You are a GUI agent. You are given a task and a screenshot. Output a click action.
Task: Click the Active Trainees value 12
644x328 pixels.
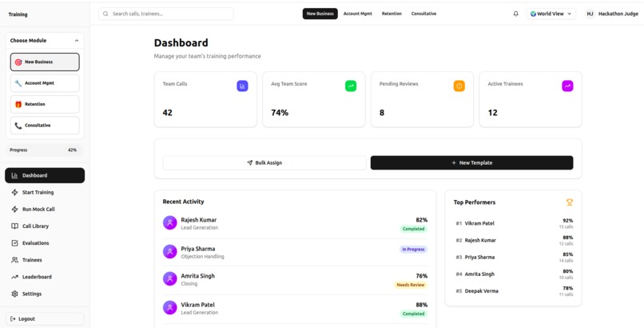(493, 113)
